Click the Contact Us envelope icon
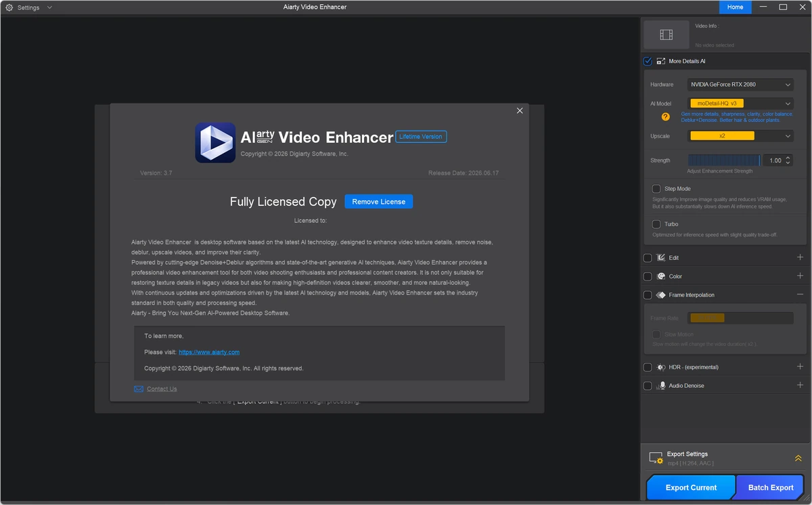This screenshot has height=505, width=812. (x=139, y=389)
